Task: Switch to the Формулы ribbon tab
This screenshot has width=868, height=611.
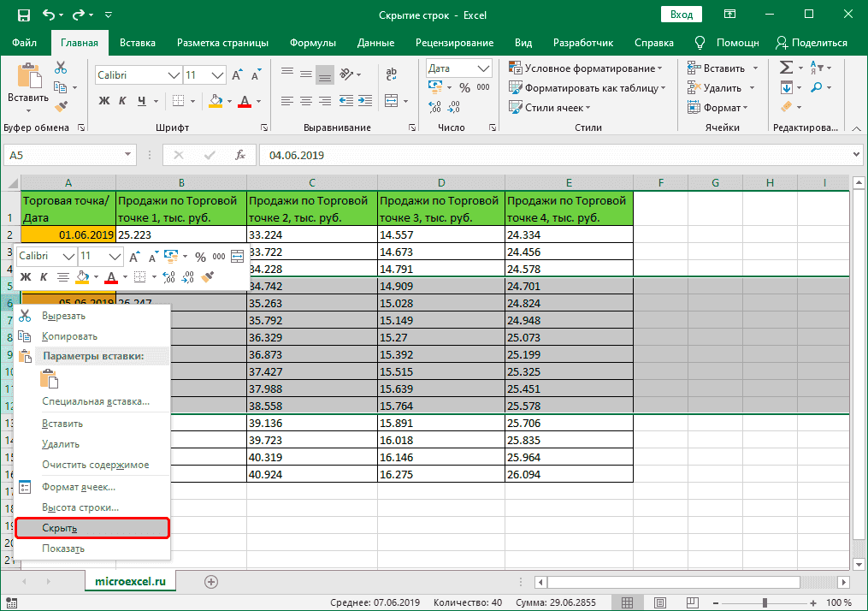Action: 312,43
